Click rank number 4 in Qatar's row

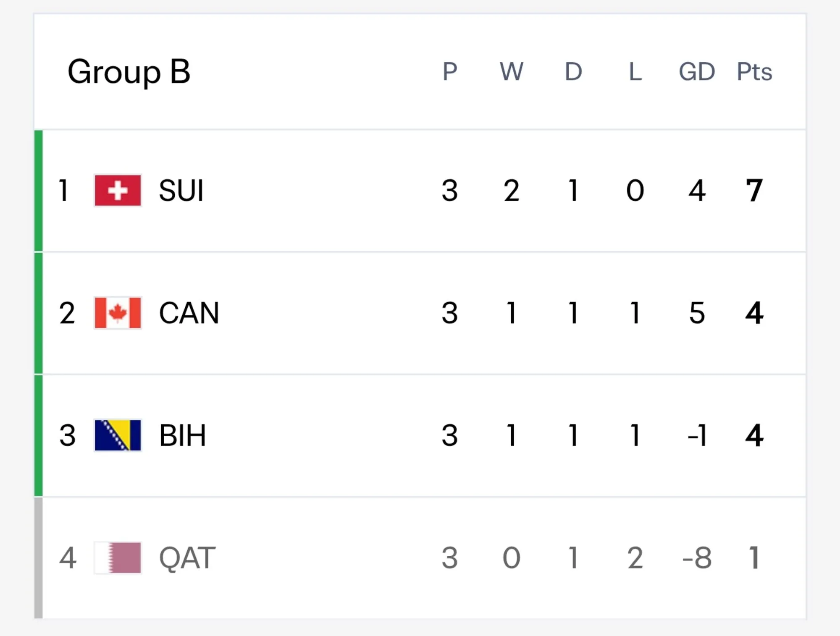pyautogui.click(x=68, y=558)
